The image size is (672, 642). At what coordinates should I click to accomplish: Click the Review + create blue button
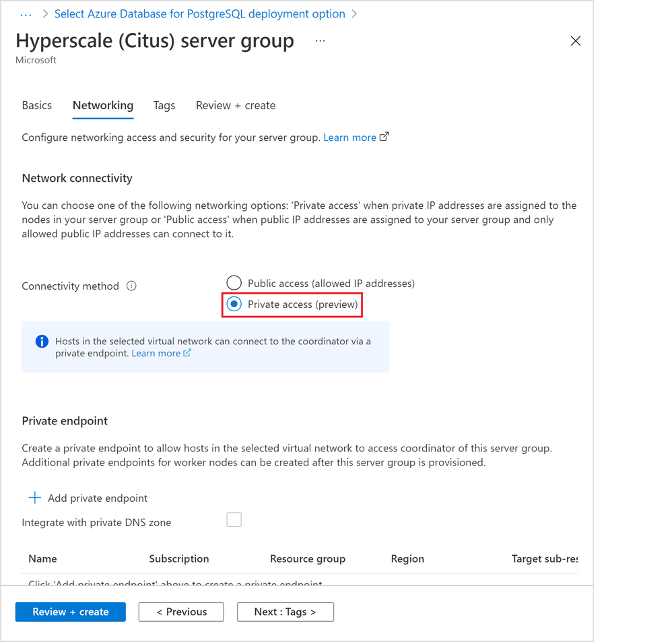pyautogui.click(x=71, y=612)
